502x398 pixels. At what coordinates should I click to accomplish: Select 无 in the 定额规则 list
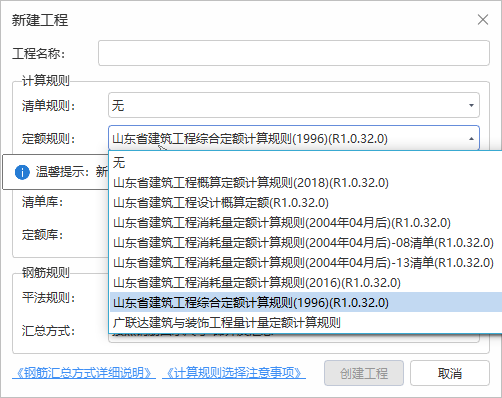[x=306, y=163]
